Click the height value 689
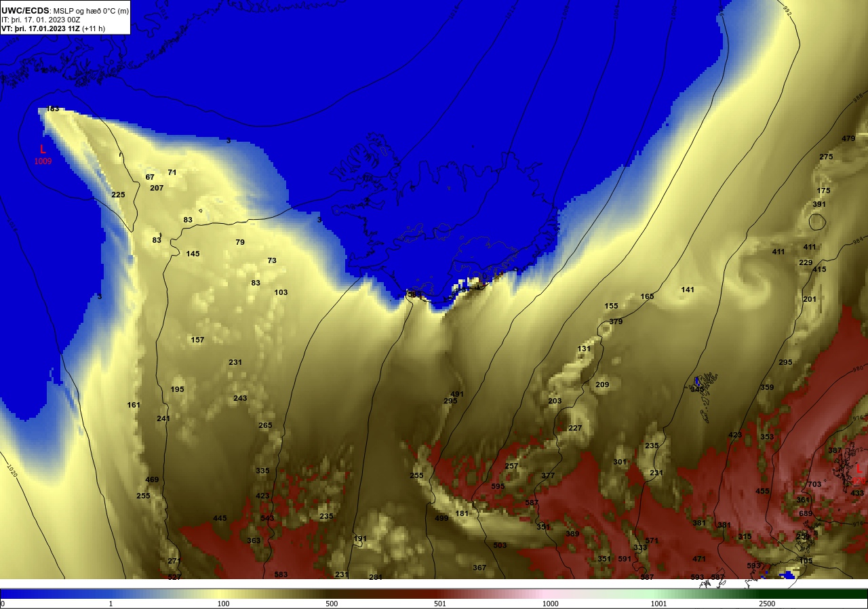Screen dimensions: 868x609 click(x=806, y=514)
